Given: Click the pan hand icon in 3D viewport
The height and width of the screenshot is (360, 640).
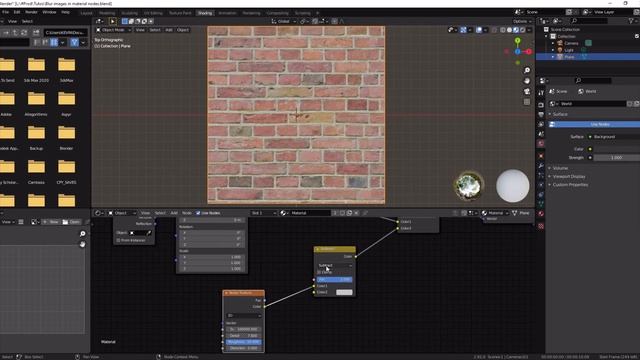Looking at the screenshot, I should (527, 81).
